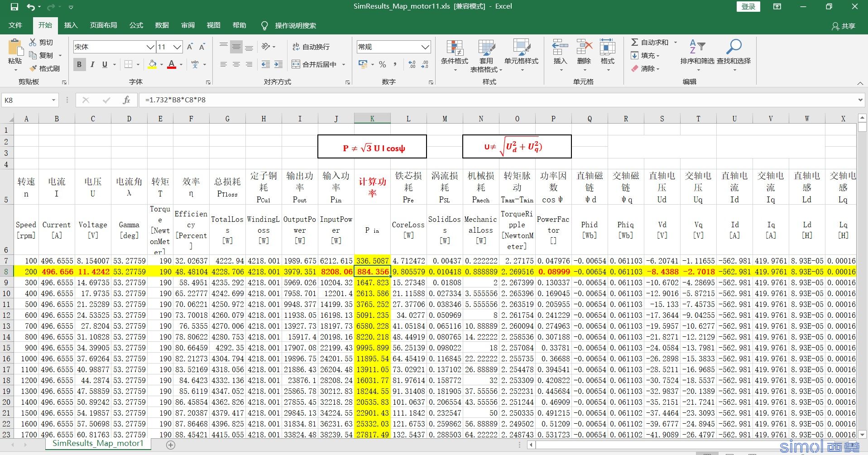Expand AutoSum (自动求和) dropdown arrow
The width and height of the screenshot is (868, 455).
tap(676, 42)
